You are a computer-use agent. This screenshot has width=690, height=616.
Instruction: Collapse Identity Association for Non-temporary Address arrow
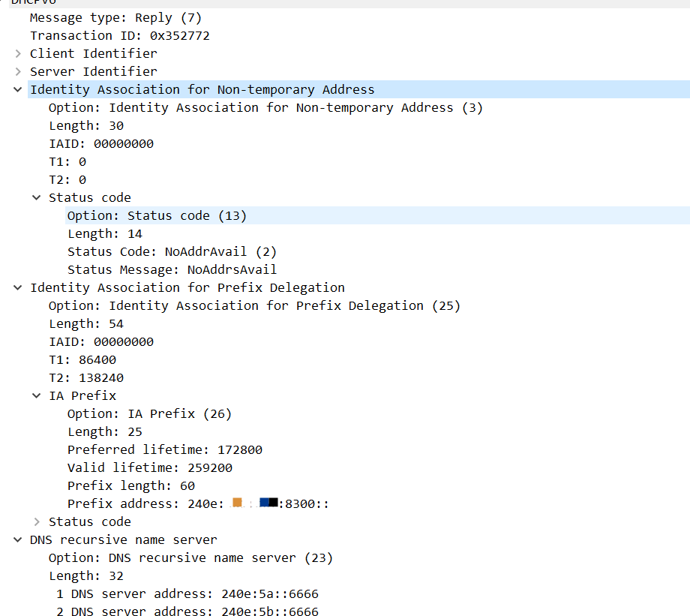coord(18,89)
